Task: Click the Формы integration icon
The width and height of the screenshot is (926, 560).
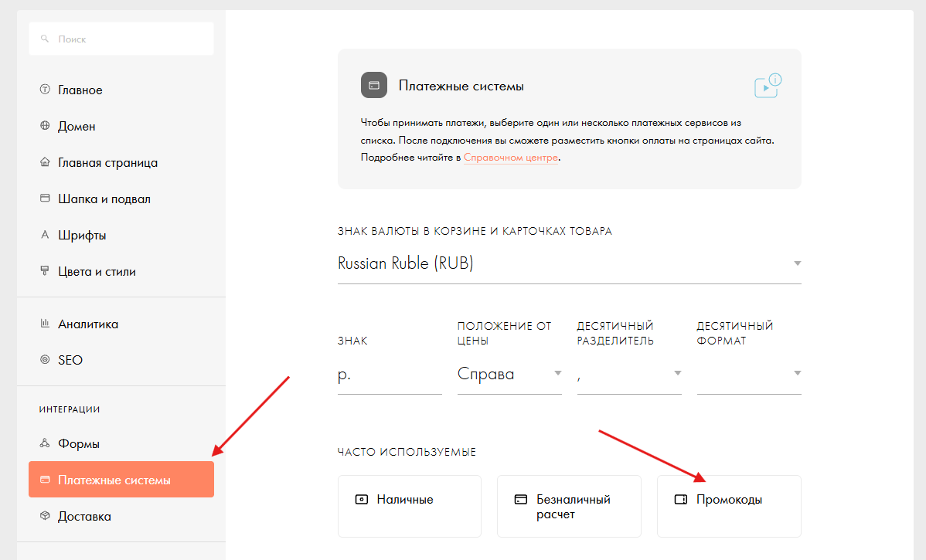Action: [x=45, y=443]
